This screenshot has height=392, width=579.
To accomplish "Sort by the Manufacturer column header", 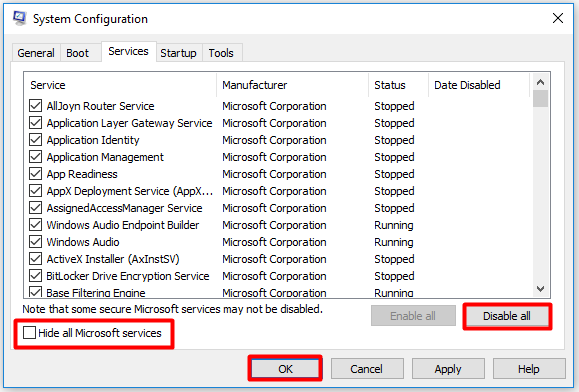I will (x=292, y=85).
